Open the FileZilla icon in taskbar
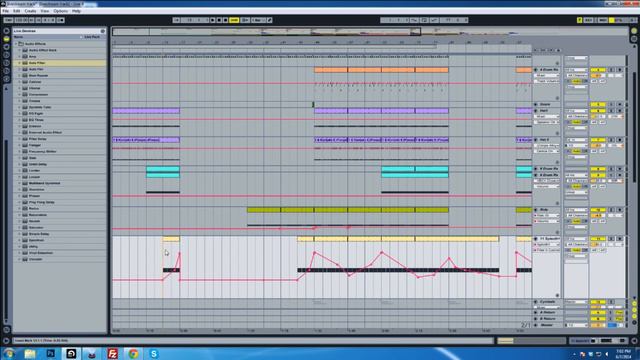 (x=113, y=353)
